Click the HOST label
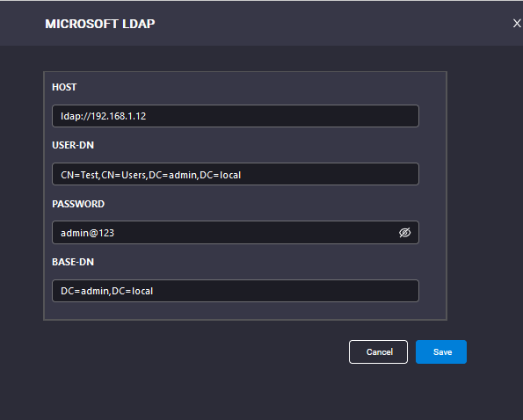This screenshot has height=420, width=523. 64,87
